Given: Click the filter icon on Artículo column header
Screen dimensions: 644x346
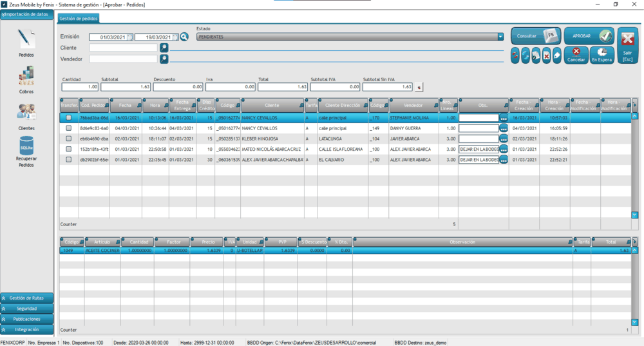Looking at the screenshot, I should [x=118, y=242].
